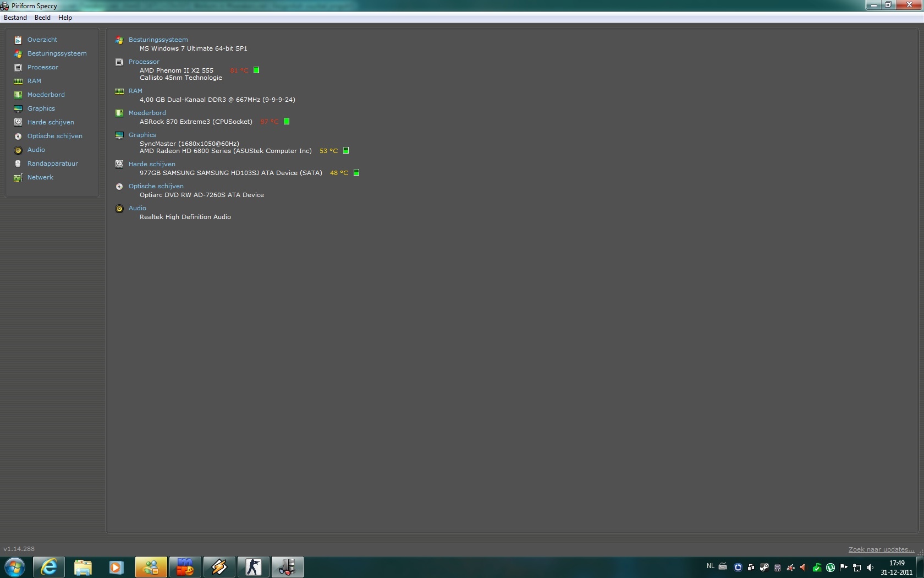Click the Besturingssysteem heading link in summary
The image size is (924, 578).
(x=158, y=40)
